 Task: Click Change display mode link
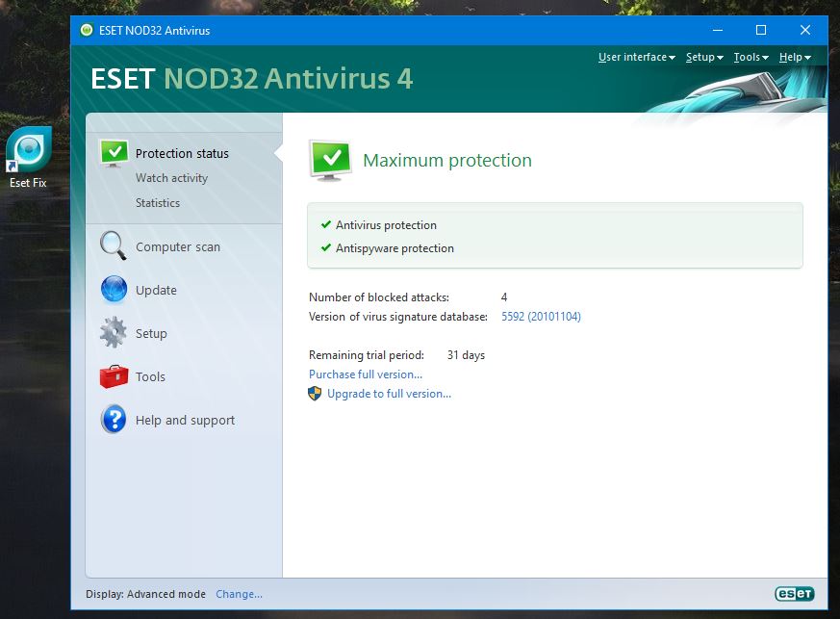[x=239, y=594]
